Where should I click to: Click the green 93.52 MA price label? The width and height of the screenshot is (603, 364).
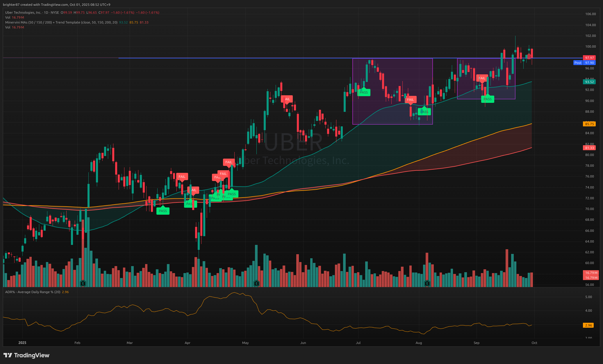tap(589, 82)
